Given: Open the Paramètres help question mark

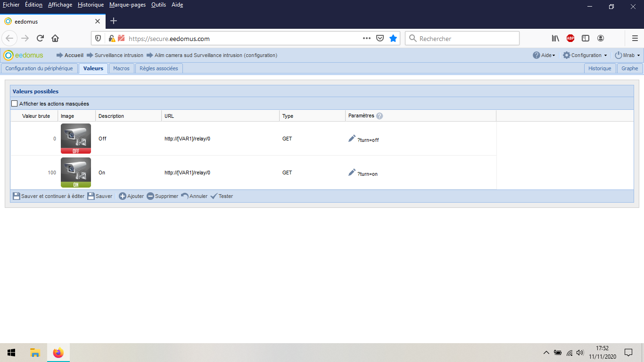Looking at the screenshot, I should [x=380, y=116].
